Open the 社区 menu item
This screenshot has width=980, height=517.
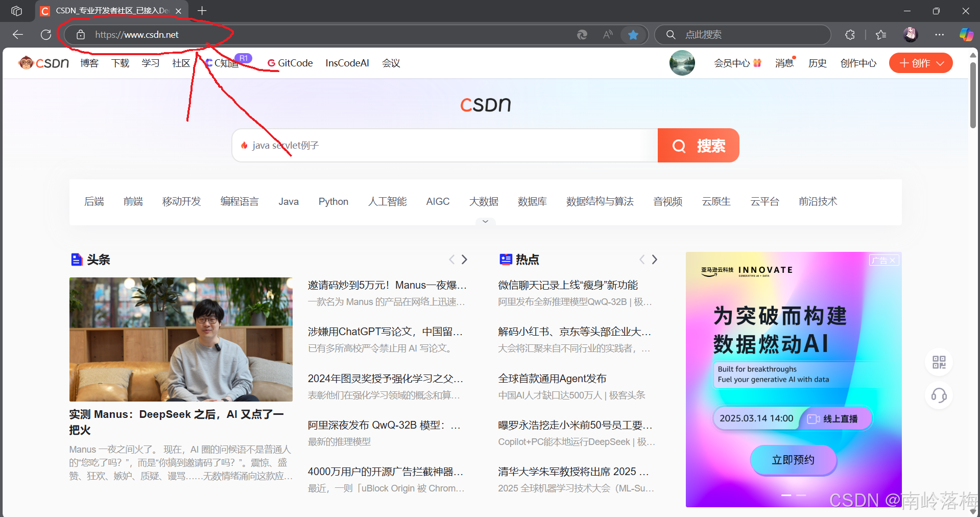click(x=181, y=63)
